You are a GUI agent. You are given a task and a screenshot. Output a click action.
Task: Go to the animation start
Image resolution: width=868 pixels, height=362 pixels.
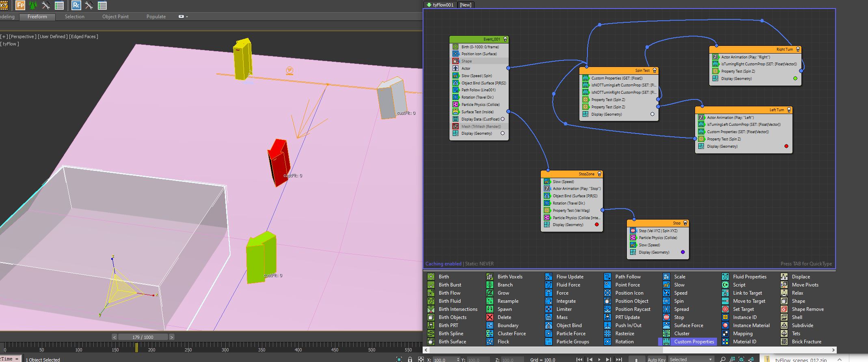click(x=580, y=360)
